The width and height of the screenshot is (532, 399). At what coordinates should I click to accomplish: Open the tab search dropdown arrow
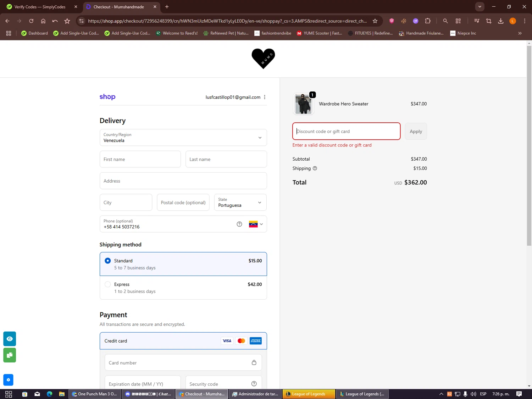[480, 7]
